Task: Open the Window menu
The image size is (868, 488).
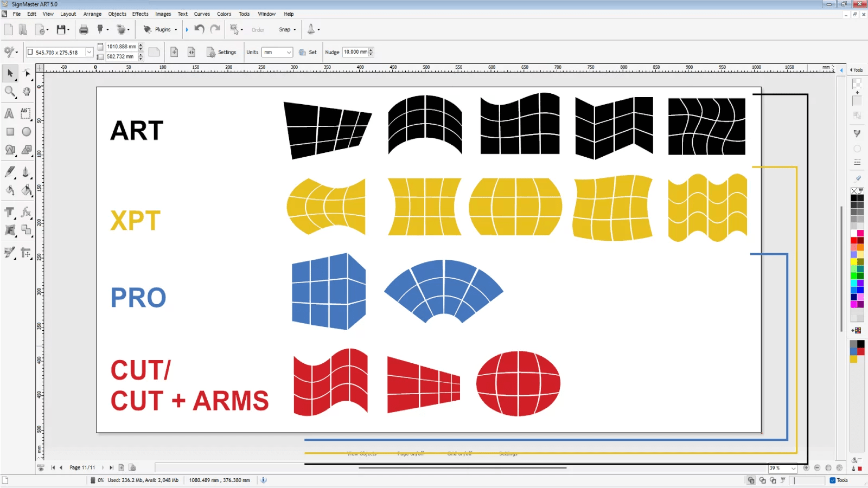Action: click(x=266, y=14)
